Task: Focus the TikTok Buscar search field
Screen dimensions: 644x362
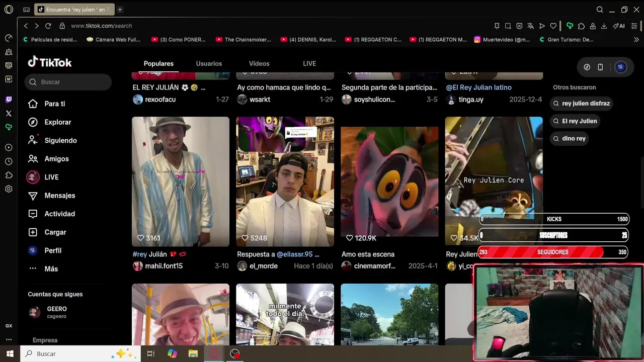Action: (x=68, y=82)
